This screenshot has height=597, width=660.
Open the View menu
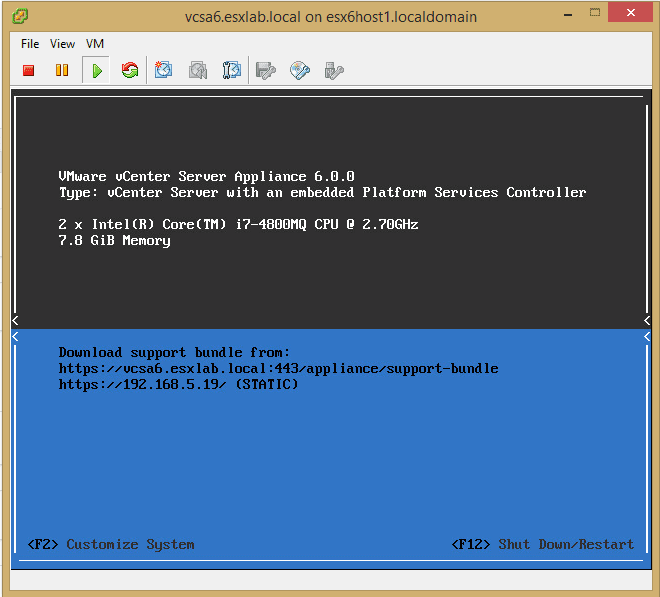click(x=62, y=44)
